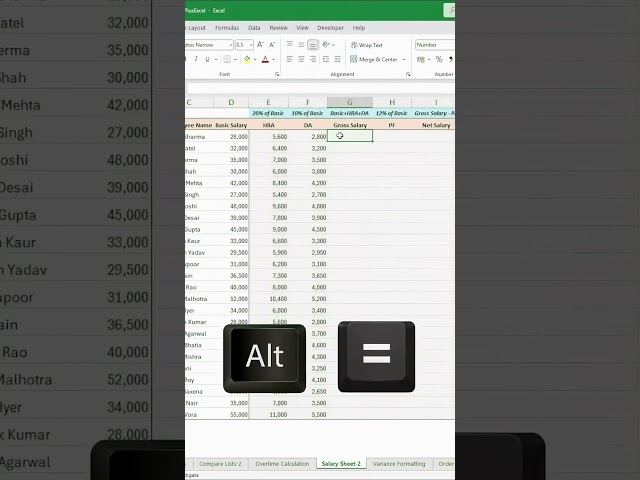The width and height of the screenshot is (640, 480).
Task: Click Basic Salary cell 52,000
Action: (x=231, y=299)
